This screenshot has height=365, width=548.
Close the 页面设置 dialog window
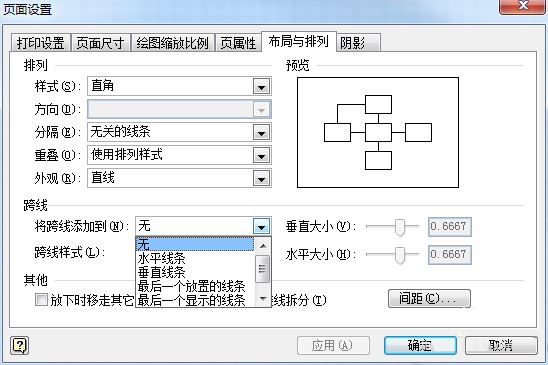(522, 6)
